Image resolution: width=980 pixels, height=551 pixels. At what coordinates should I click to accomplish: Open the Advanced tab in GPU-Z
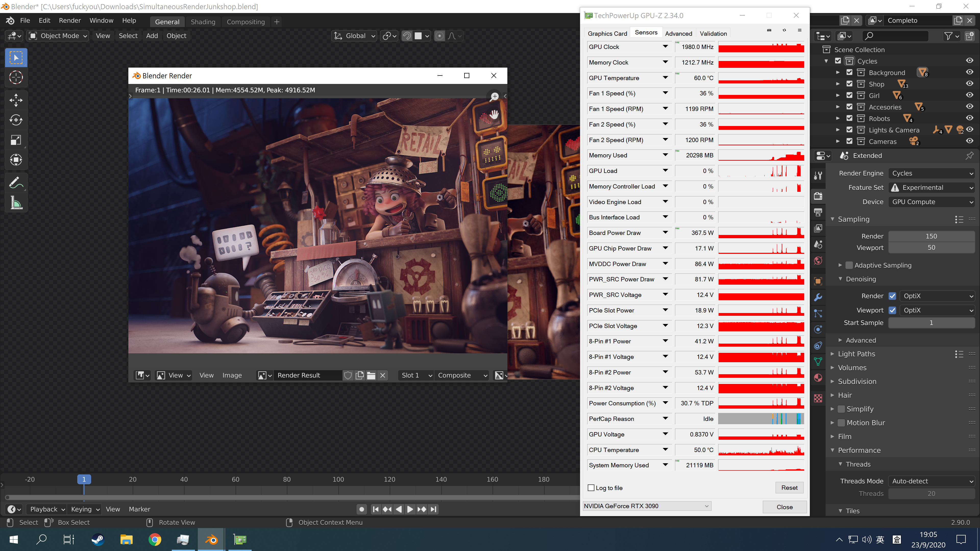point(678,33)
